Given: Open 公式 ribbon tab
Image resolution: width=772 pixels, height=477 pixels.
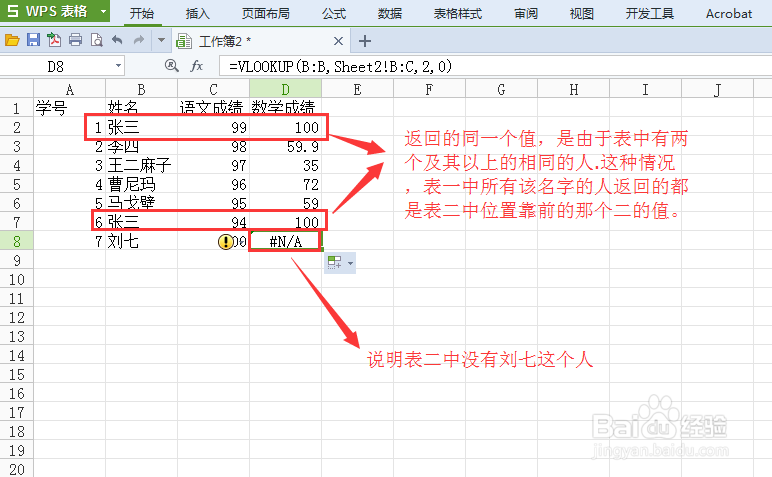Looking at the screenshot, I should [x=334, y=13].
